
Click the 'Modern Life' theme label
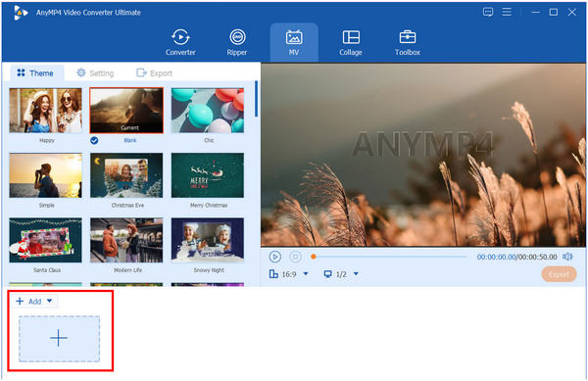point(127,270)
